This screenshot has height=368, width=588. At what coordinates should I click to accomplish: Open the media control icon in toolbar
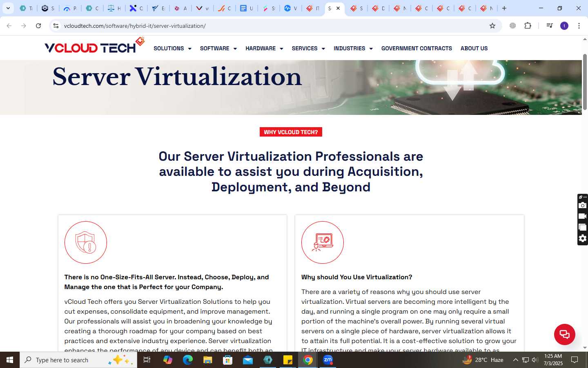(x=550, y=26)
